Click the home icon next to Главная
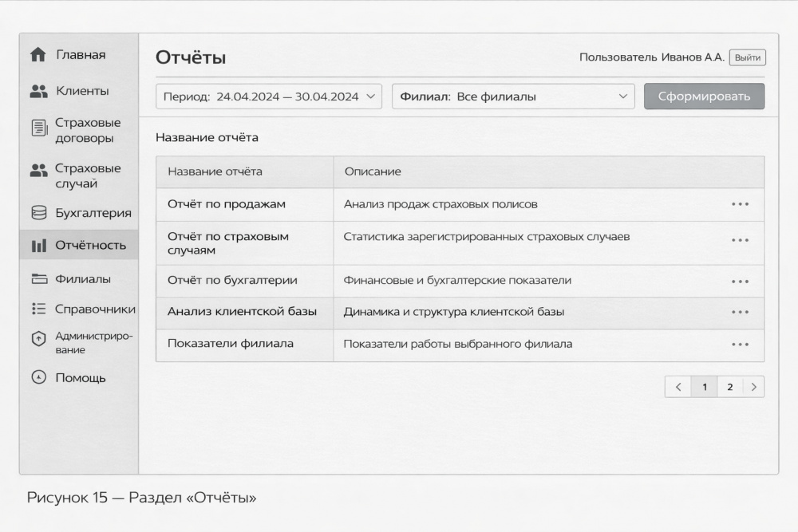 point(38,55)
